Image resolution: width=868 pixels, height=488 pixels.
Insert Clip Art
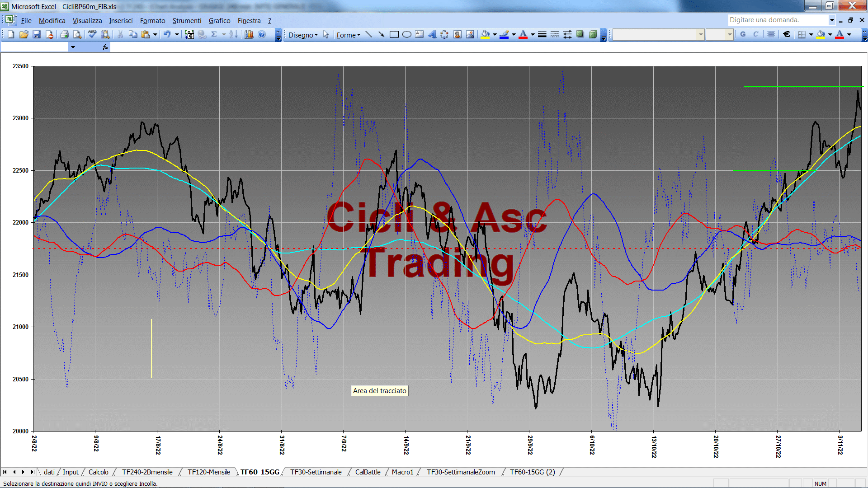(x=457, y=35)
